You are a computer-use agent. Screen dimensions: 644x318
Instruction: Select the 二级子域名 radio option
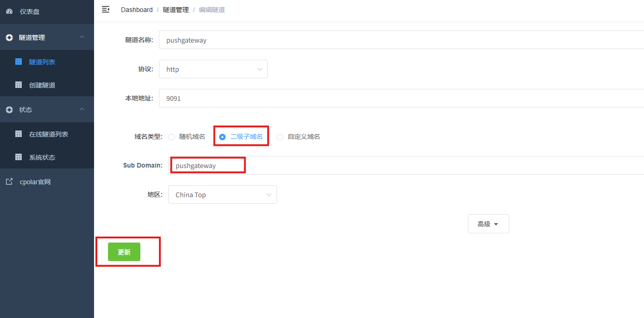(222, 137)
